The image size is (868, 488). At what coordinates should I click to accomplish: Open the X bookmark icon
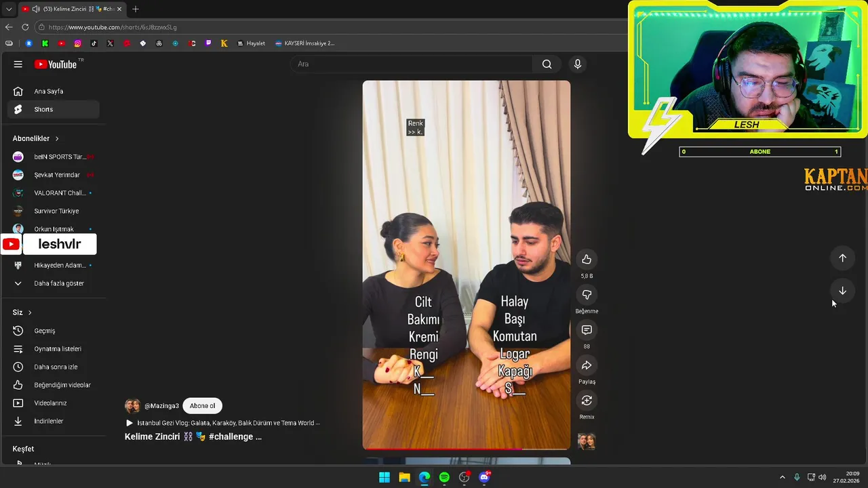(x=110, y=43)
